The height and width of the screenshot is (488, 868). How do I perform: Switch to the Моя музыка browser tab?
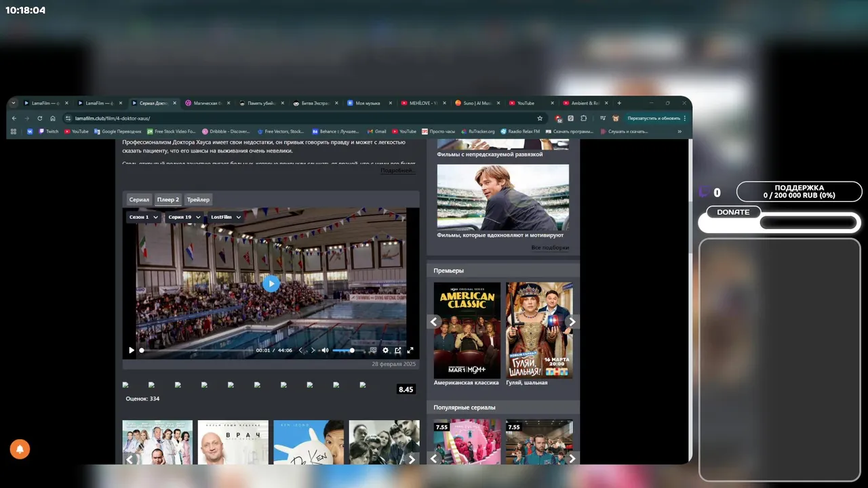(369, 103)
